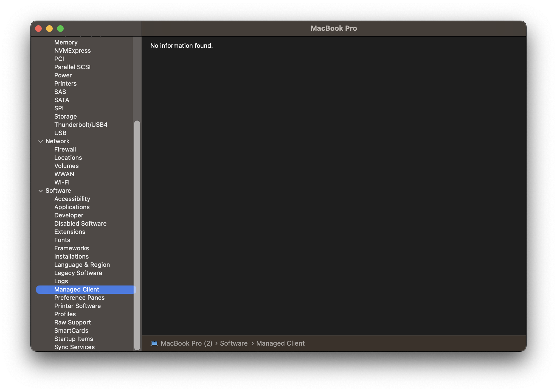Select Software in the path bar
The width and height of the screenshot is (557, 392).
point(234,343)
